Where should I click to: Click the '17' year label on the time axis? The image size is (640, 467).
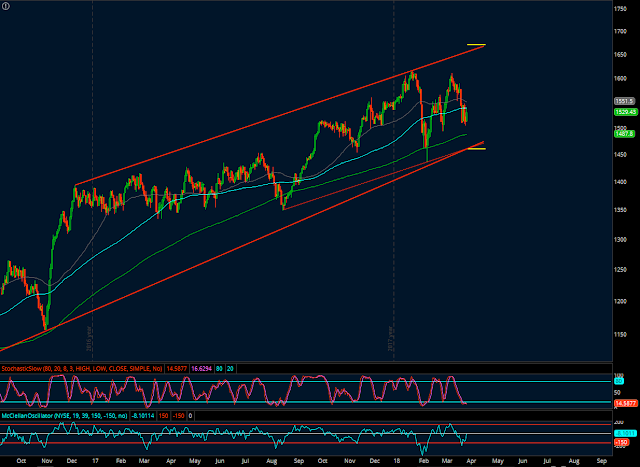click(x=95, y=461)
